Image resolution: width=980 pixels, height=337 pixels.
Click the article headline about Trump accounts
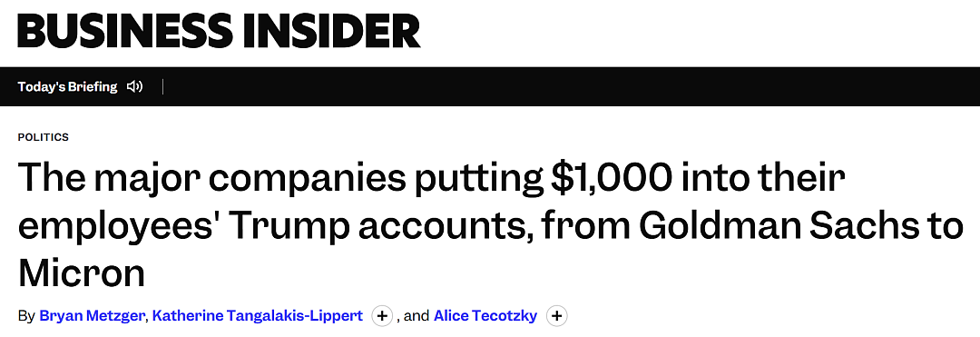pos(490,225)
